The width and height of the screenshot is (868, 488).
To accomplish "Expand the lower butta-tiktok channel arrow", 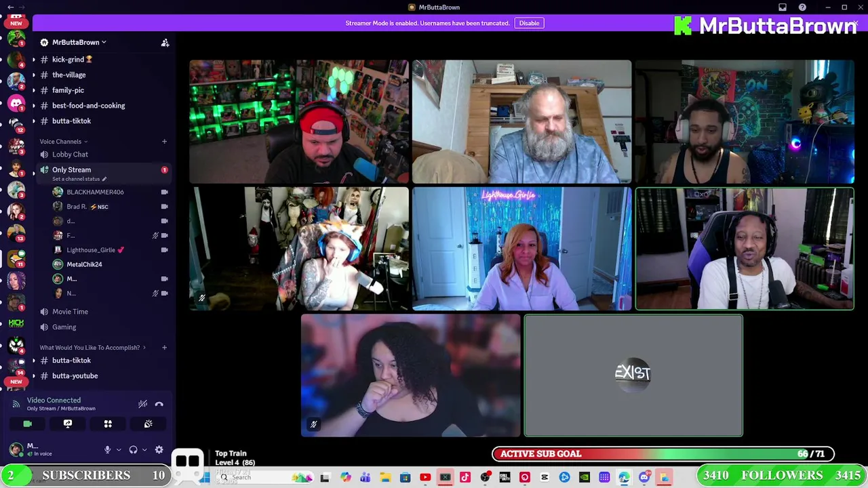I will click(33, 361).
